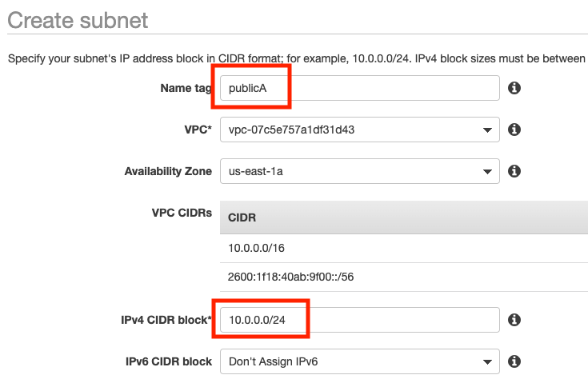The image size is (588, 387).
Task: Click the VPC CIDRs label
Action: tap(181, 215)
